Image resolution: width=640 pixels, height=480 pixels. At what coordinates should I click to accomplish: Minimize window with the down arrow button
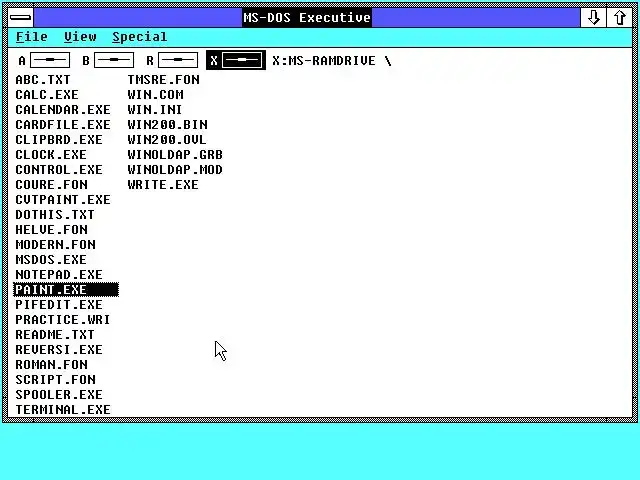593,18
